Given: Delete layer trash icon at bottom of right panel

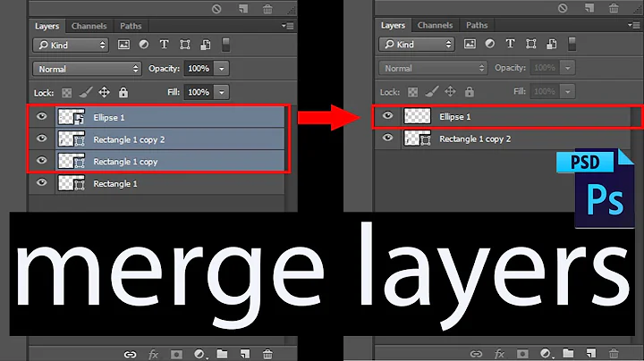Looking at the screenshot, I should 614,353.
